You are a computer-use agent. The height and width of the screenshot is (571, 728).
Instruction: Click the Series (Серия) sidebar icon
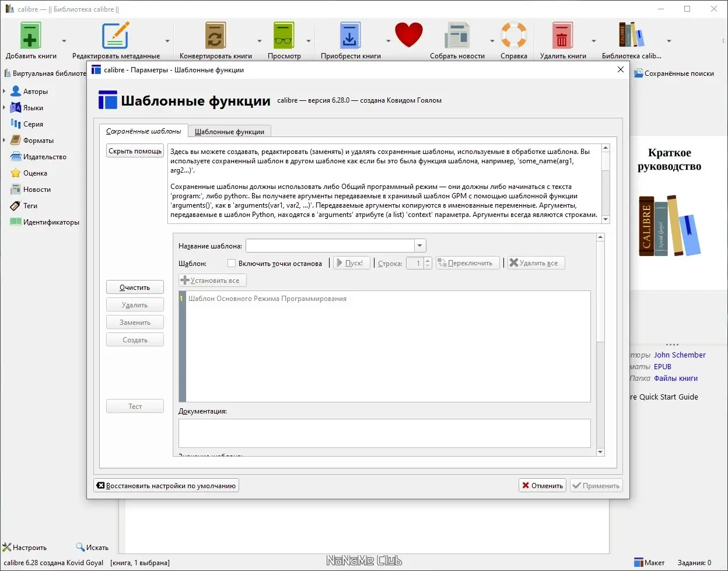pos(15,124)
